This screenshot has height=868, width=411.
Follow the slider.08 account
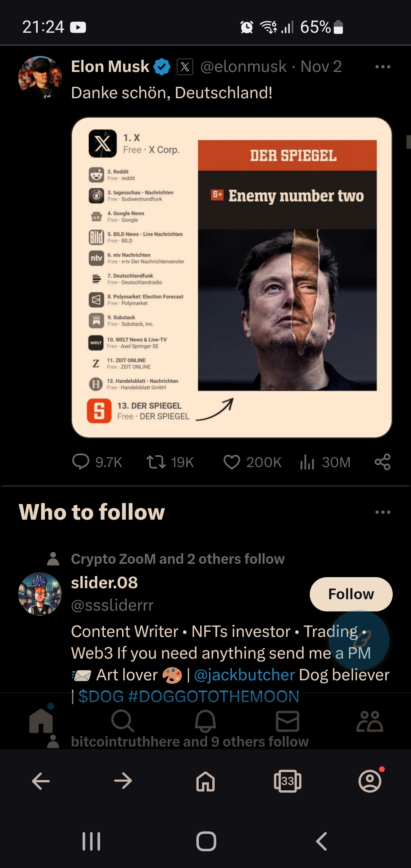(351, 594)
